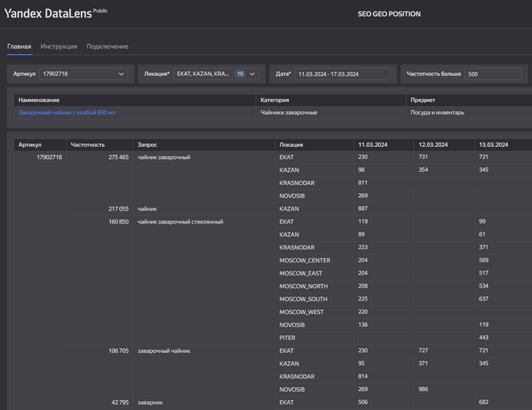Viewport: 532px width, 410px height.
Task: Click the selected locations count badge 10
Action: 240,74
